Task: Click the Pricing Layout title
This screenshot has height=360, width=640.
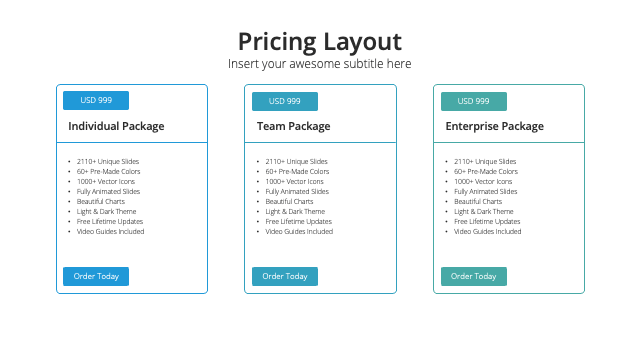Action: [x=320, y=42]
